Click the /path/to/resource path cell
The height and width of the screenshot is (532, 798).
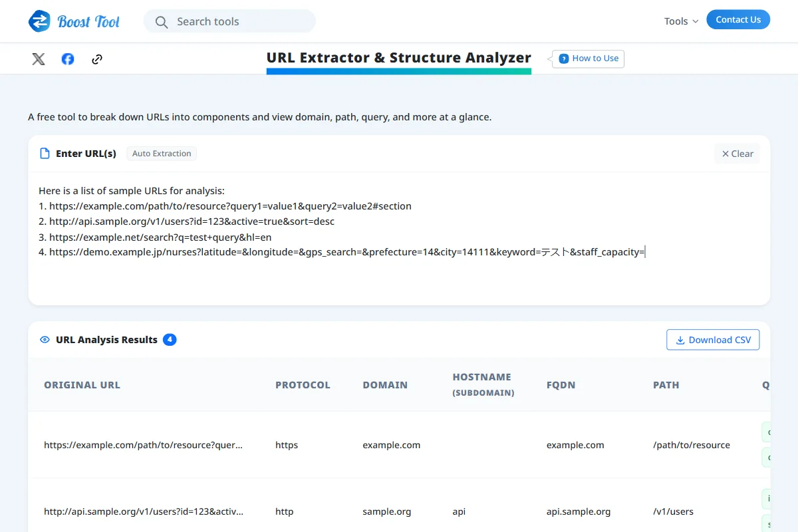click(x=692, y=445)
